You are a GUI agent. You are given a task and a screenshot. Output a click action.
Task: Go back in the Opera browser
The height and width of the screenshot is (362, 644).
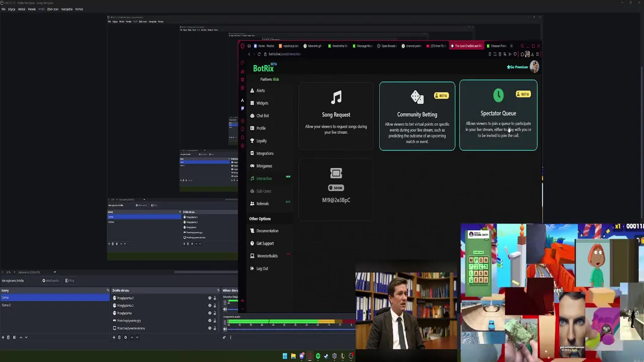tap(249, 54)
